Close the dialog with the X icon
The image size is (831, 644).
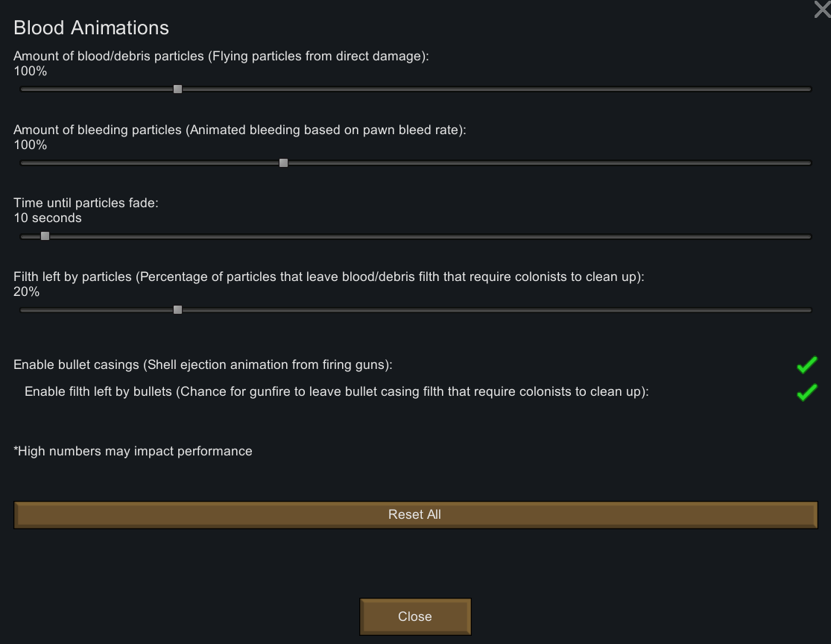click(x=823, y=9)
